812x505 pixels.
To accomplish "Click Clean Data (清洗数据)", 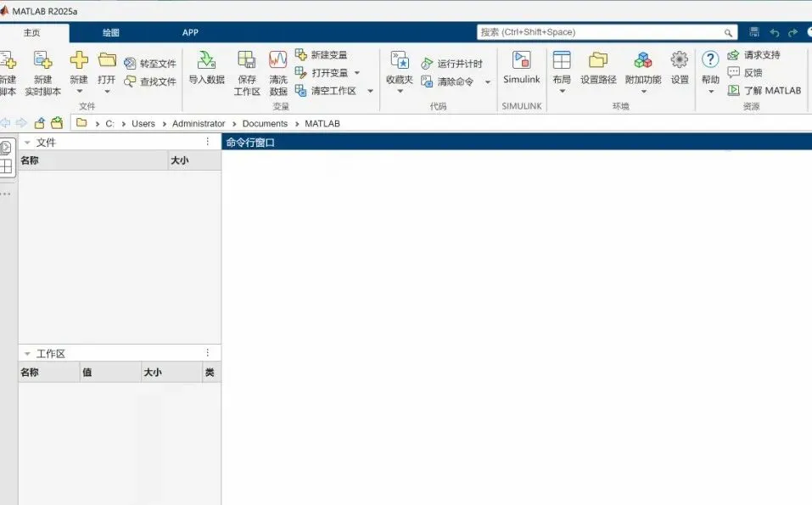I will (278, 74).
